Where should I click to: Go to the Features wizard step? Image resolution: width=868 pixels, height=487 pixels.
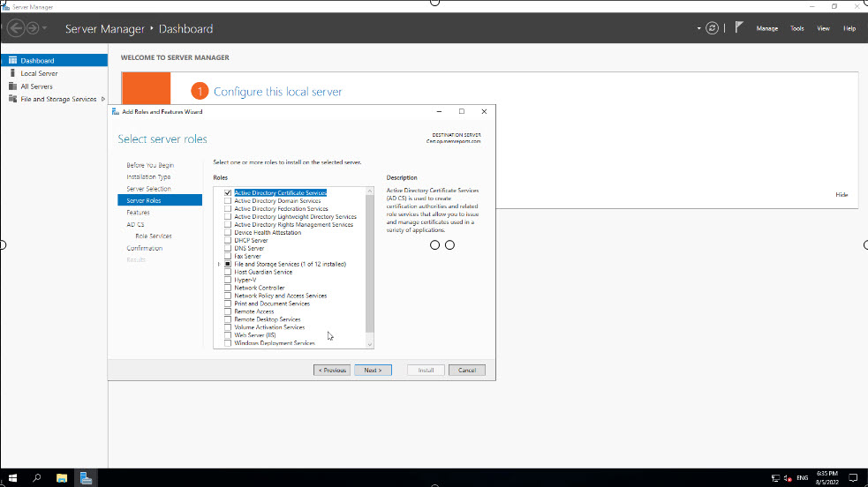pyautogui.click(x=138, y=213)
